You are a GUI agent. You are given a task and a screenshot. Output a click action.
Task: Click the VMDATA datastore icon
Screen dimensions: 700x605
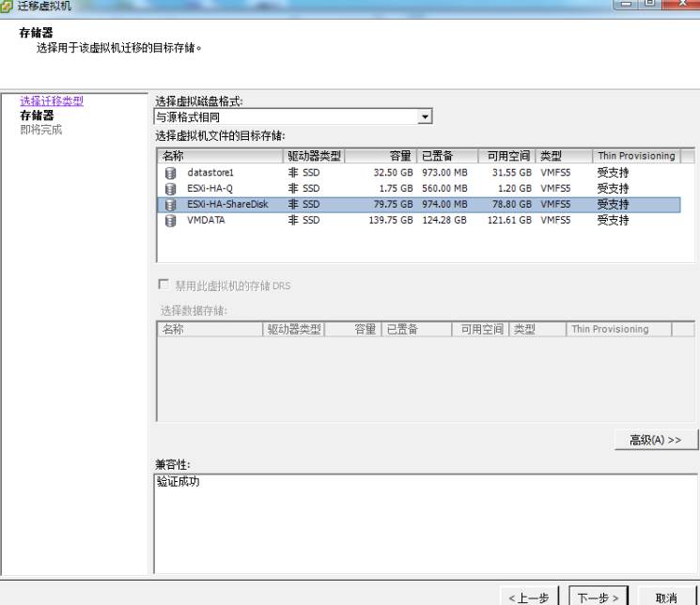pos(170,220)
